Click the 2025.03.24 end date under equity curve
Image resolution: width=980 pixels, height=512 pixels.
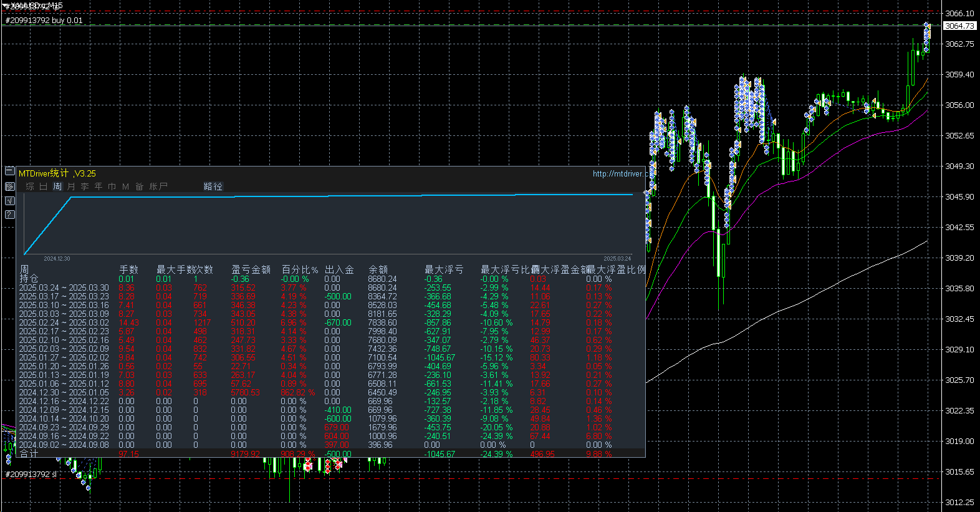pos(617,258)
